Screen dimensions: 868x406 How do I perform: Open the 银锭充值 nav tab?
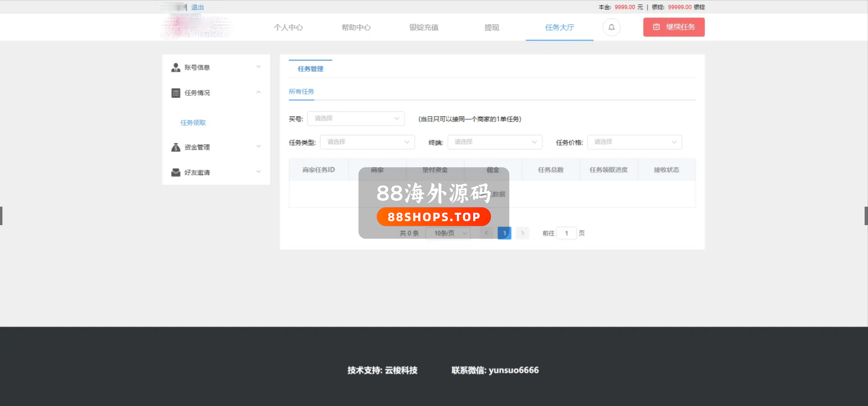click(x=424, y=28)
